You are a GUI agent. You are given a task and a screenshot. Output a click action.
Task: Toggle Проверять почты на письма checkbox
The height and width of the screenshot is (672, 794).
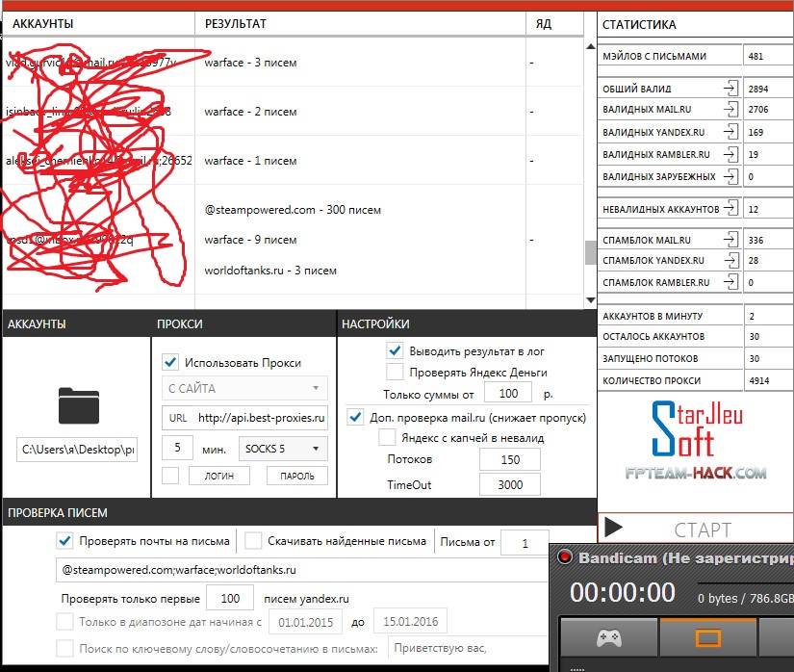pos(64,541)
